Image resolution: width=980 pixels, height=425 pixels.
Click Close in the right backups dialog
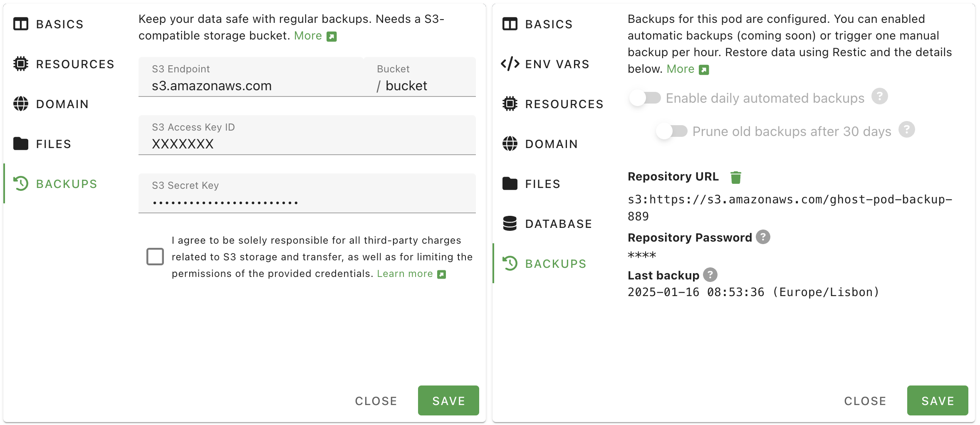point(865,400)
